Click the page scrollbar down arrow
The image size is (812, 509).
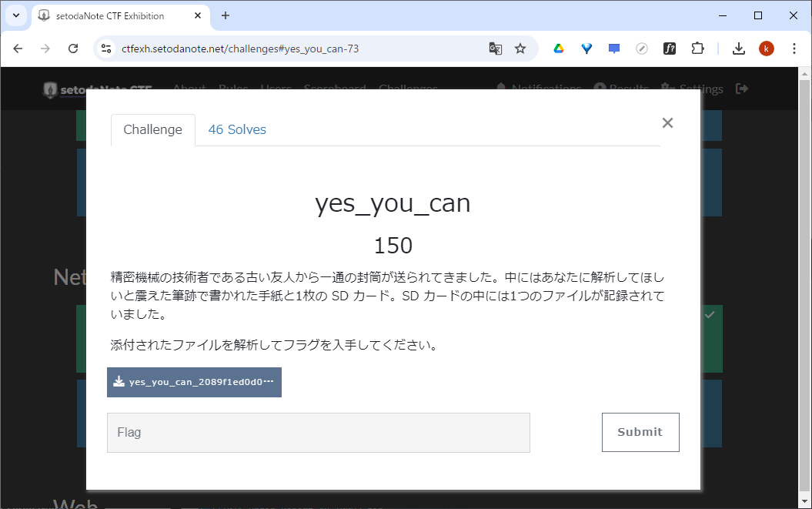click(x=804, y=501)
